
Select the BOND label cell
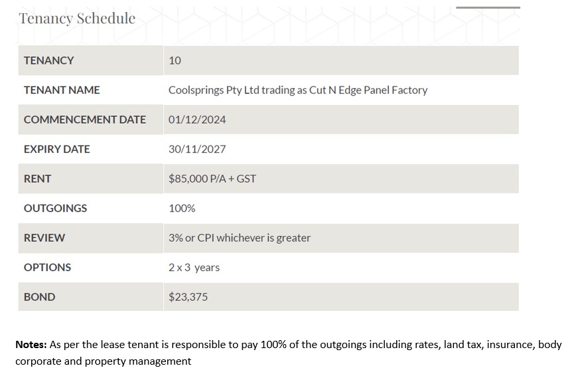point(91,297)
